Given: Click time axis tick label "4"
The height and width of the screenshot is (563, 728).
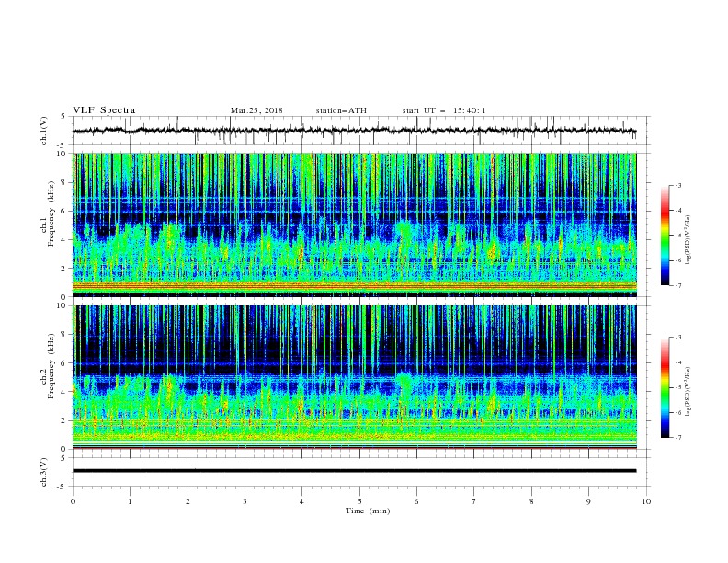Looking at the screenshot, I should coord(301,501).
